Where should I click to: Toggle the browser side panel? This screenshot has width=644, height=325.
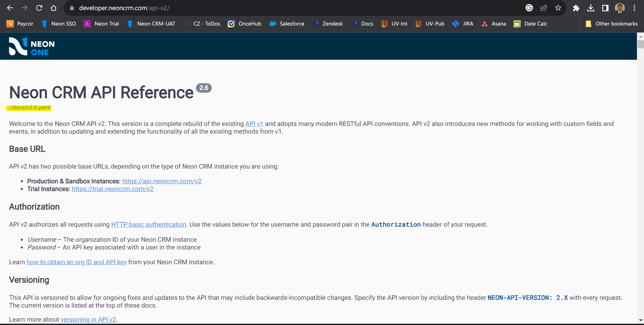coord(605,8)
